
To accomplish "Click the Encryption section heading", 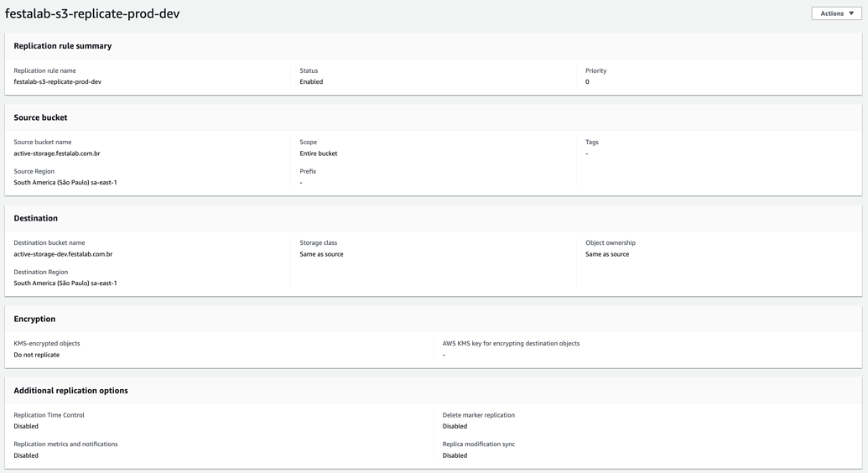I will click(x=34, y=319).
